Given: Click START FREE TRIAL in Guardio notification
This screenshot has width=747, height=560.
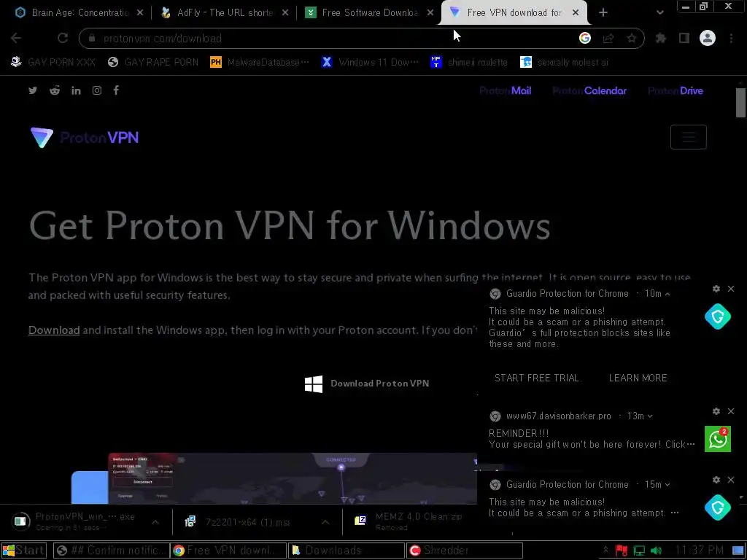Looking at the screenshot, I should [x=536, y=378].
